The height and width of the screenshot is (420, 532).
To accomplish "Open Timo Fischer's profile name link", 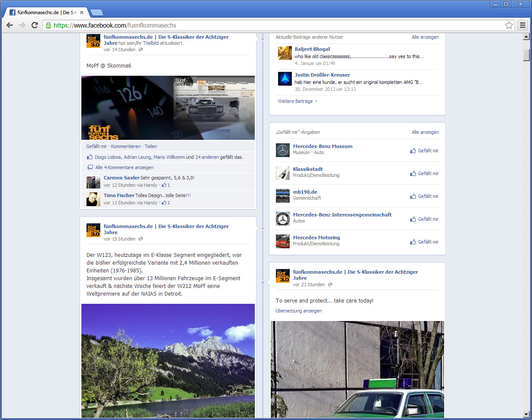I will click(x=119, y=195).
